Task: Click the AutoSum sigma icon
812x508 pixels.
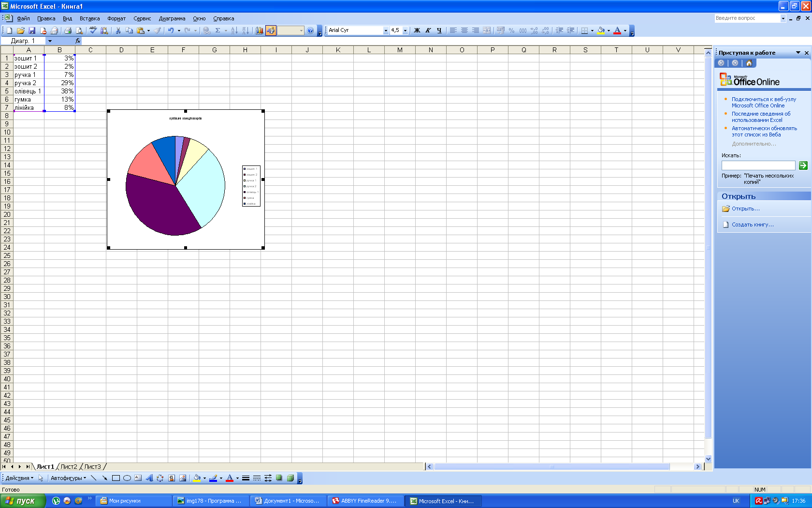Action: pyautogui.click(x=217, y=30)
